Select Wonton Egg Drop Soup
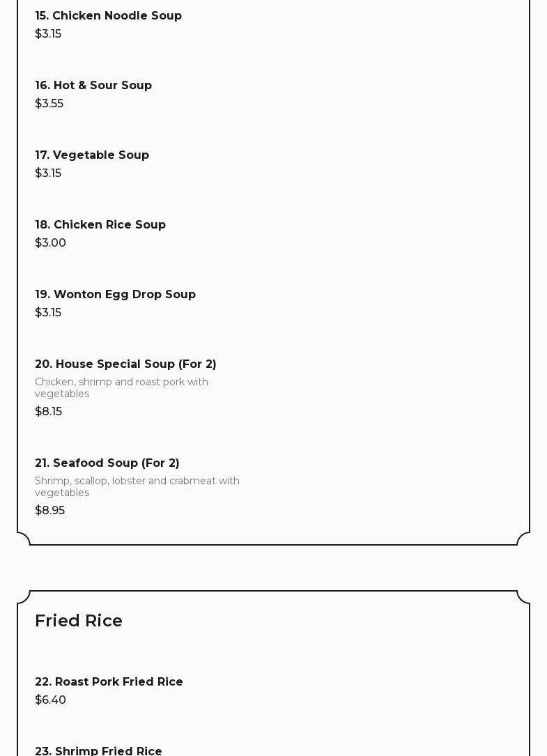This screenshot has width=547, height=756. (x=115, y=294)
